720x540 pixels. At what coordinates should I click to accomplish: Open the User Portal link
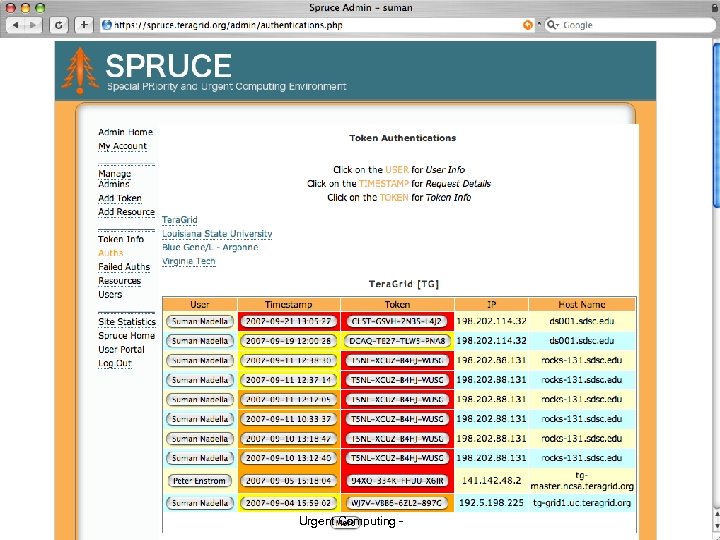[x=121, y=349]
